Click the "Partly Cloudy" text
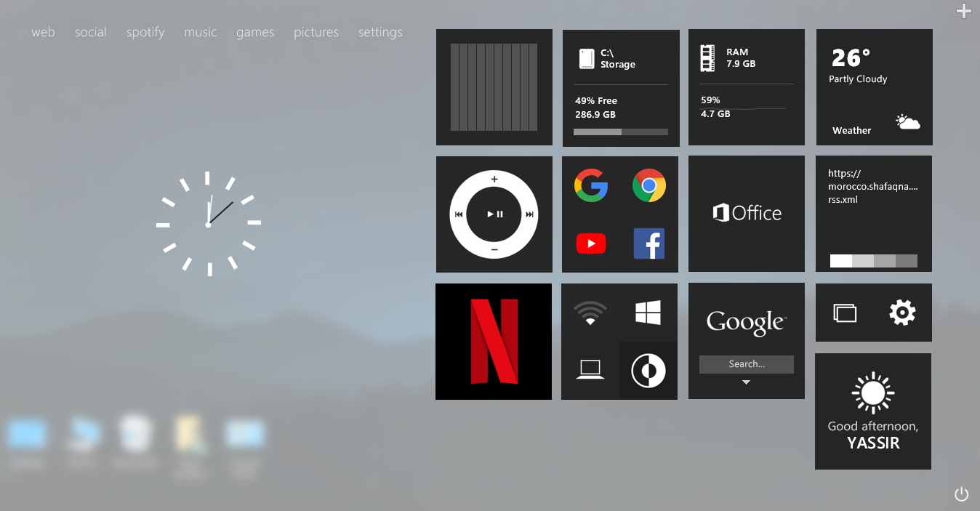 tap(858, 79)
